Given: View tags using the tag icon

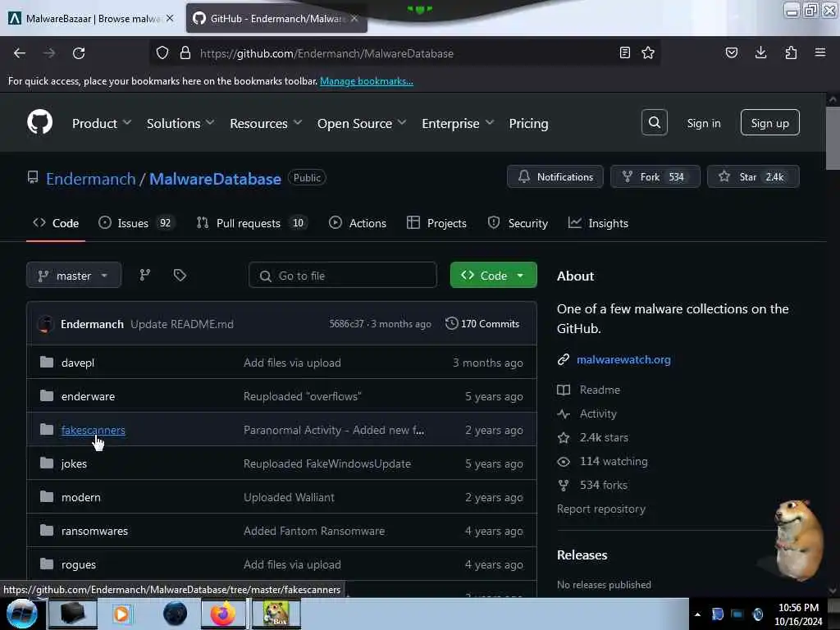Looking at the screenshot, I should [x=180, y=276].
